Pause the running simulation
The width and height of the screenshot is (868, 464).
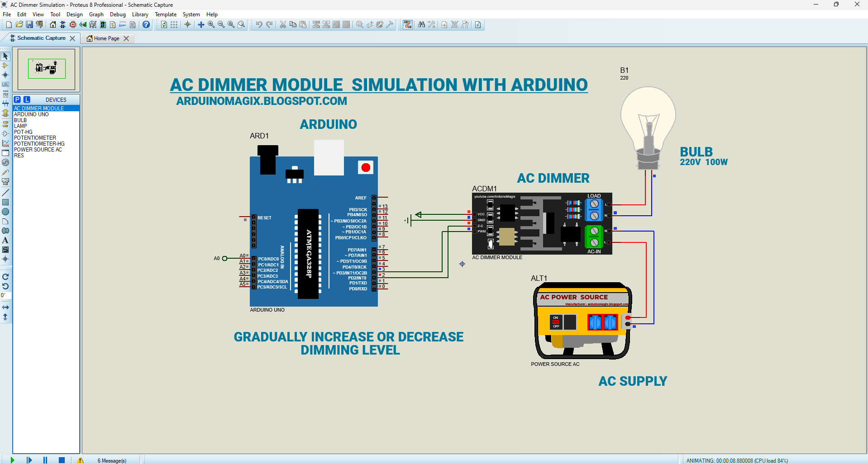(45, 460)
